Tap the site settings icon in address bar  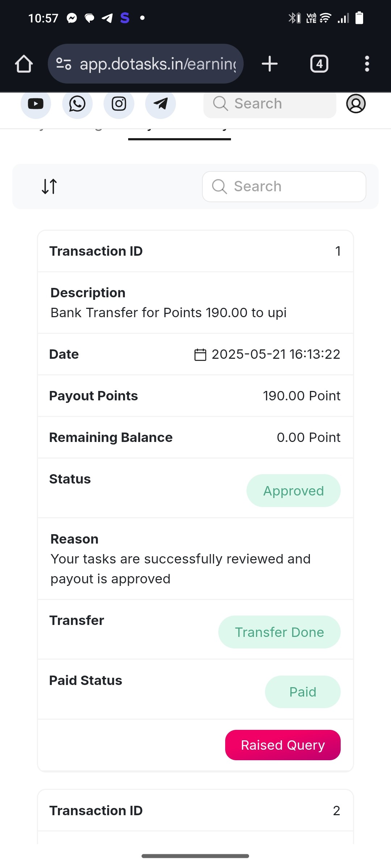[64, 64]
